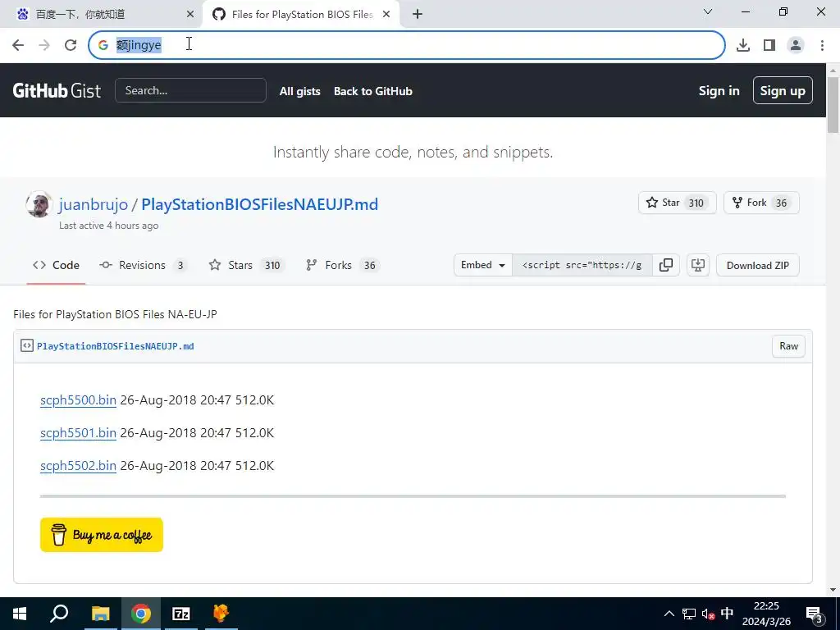
Task: Click Download ZIP button
Action: pos(757,265)
